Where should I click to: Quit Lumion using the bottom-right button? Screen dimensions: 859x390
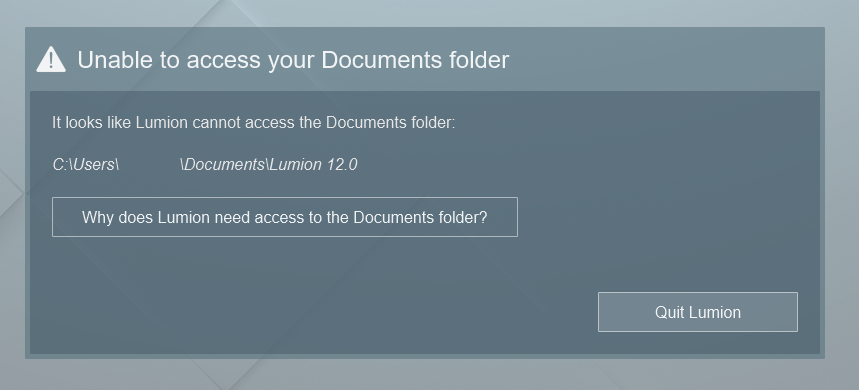[x=697, y=312]
